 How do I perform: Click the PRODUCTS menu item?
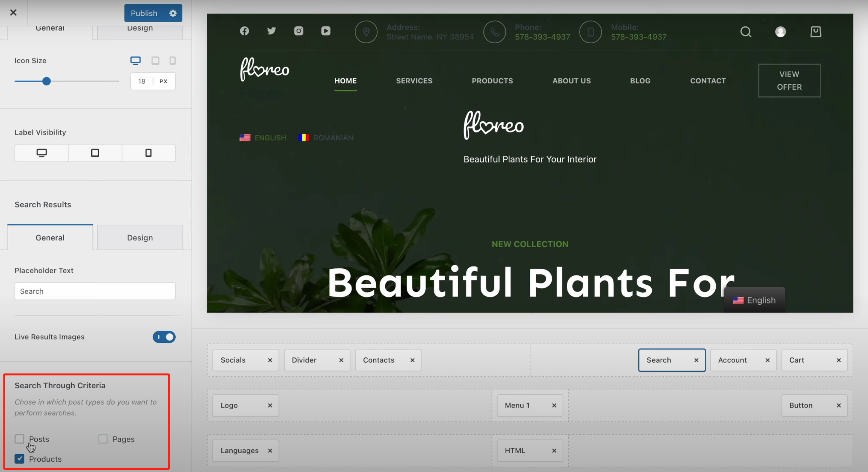pyautogui.click(x=492, y=81)
